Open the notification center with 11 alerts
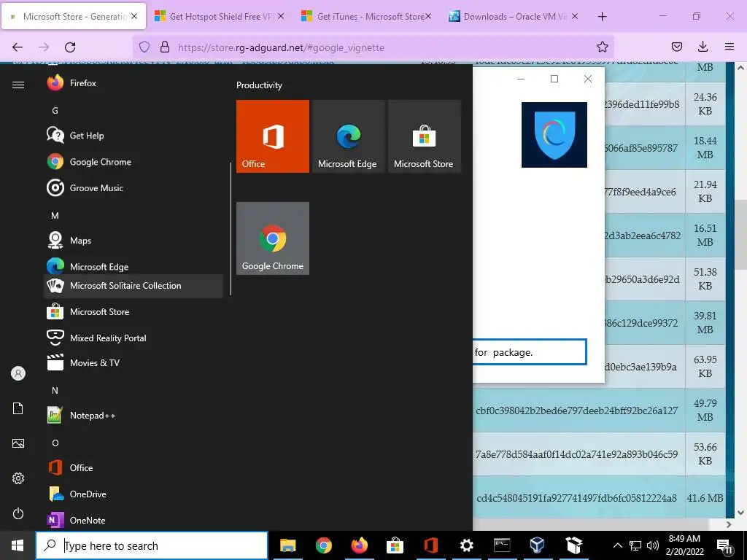 point(724,545)
